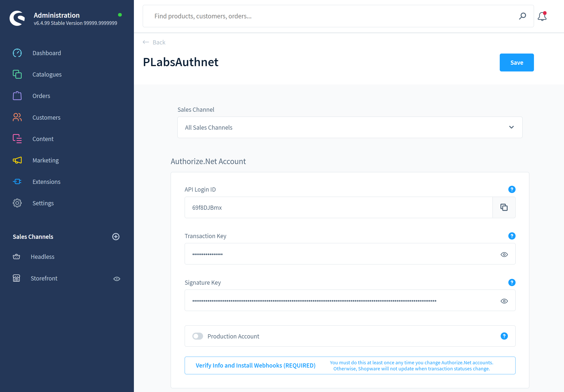Click the Storefront shop icon
Viewport: 564px width, 392px height.
click(x=17, y=278)
